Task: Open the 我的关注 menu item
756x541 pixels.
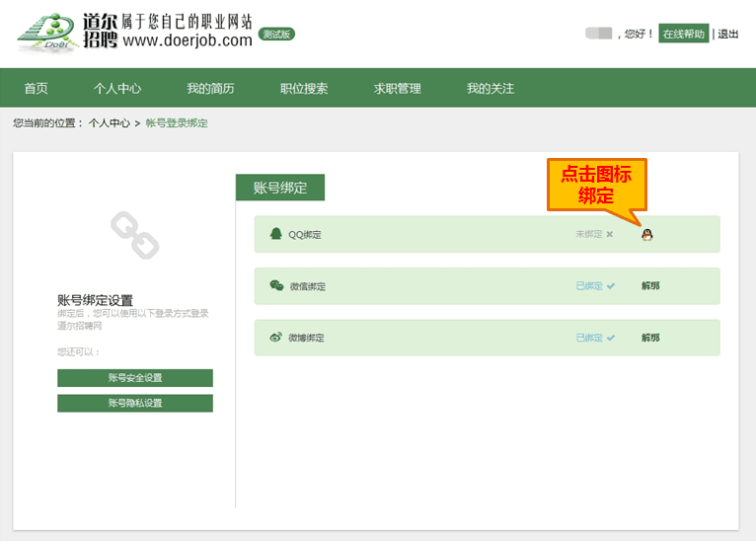Action: click(491, 89)
